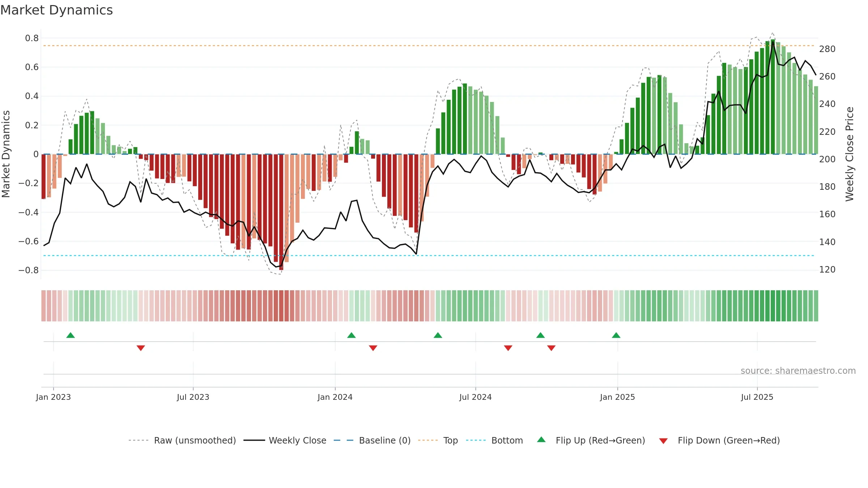
Task: Select the later red Flip Down marker before Jan 2025
Action: pos(552,348)
